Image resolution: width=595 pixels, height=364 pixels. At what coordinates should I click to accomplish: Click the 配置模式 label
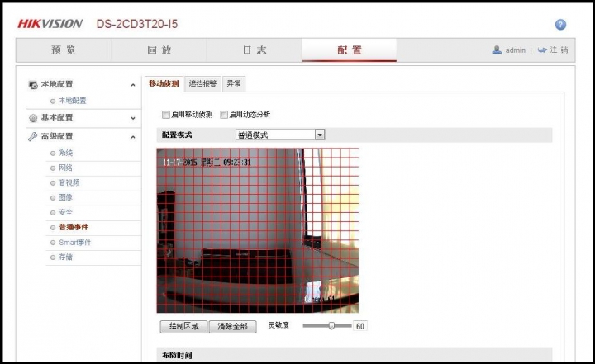click(x=177, y=135)
